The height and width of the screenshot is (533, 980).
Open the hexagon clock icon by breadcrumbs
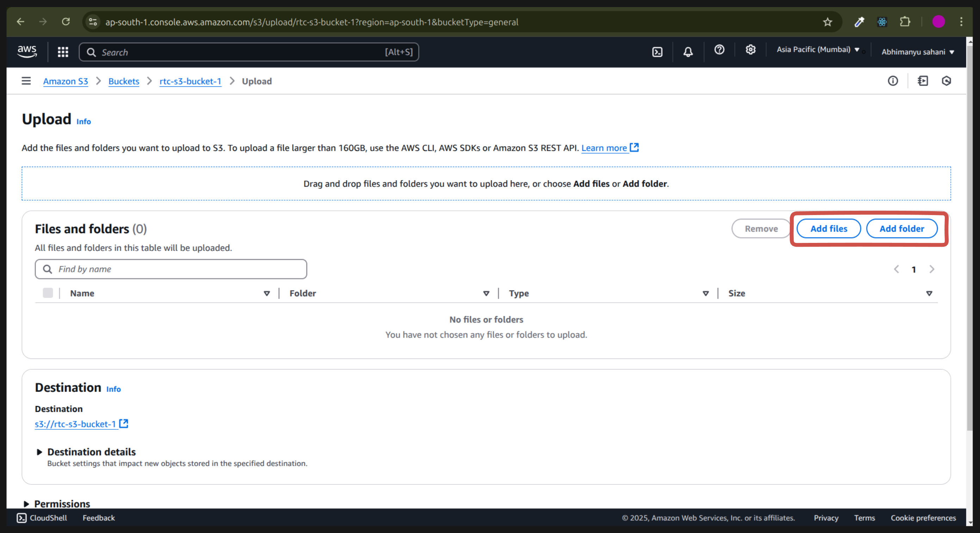pos(946,81)
